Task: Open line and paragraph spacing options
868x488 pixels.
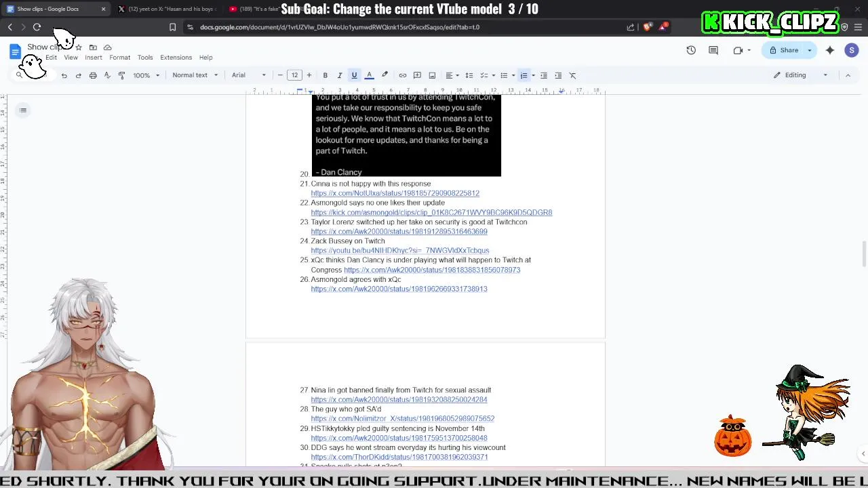Action: point(469,75)
